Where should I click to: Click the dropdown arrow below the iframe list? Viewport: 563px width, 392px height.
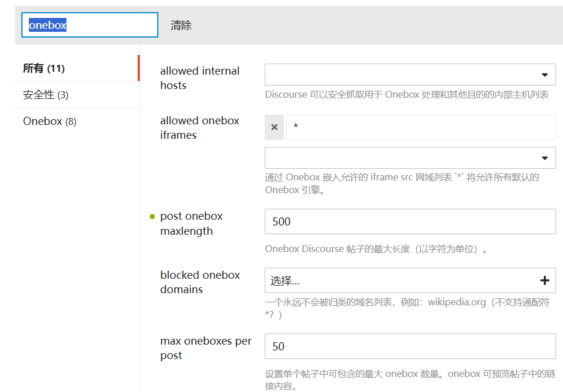click(x=544, y=157)
